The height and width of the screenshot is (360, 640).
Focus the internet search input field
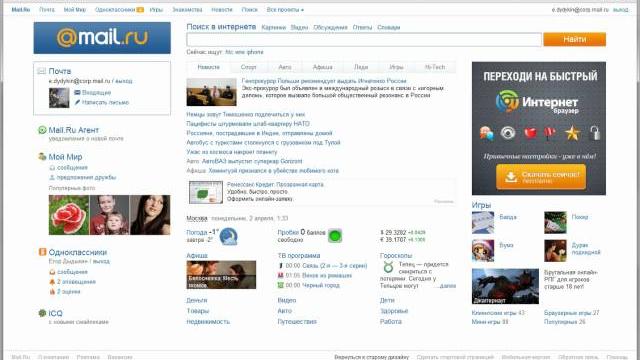pyautogui.click(x=364, y=40)
